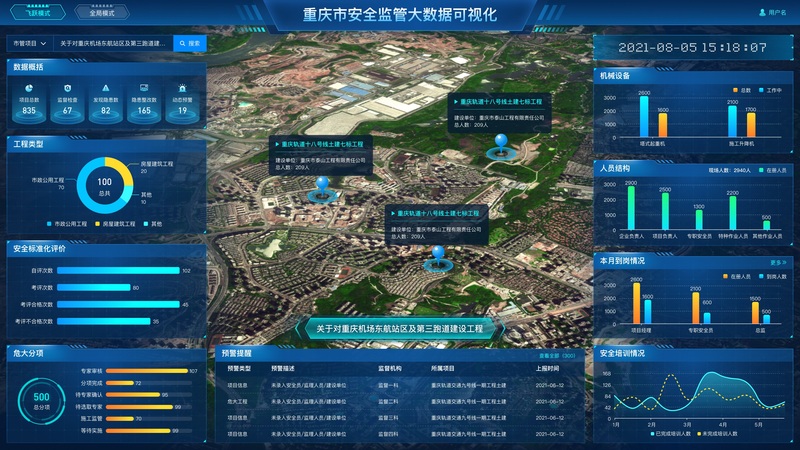This screenshot has height=450, width=800.
Task: Expand 更多 in 本月到岗情况 panel
Action: tap(778, 263)
